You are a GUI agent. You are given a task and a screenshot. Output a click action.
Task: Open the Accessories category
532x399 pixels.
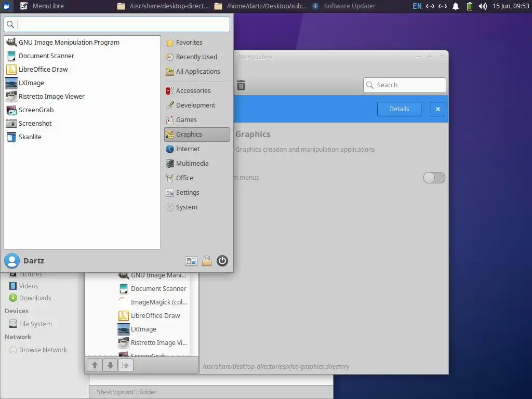[197, 90]
